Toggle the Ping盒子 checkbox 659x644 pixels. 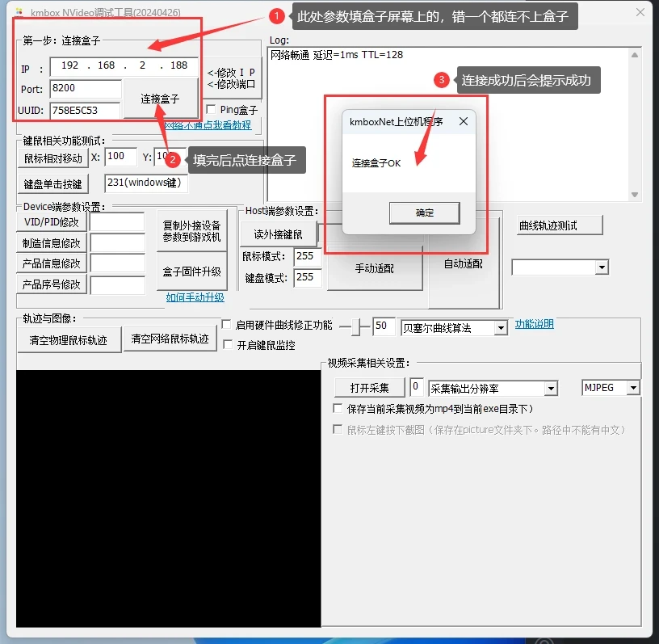pyautogui.click(x=211, y=109)
